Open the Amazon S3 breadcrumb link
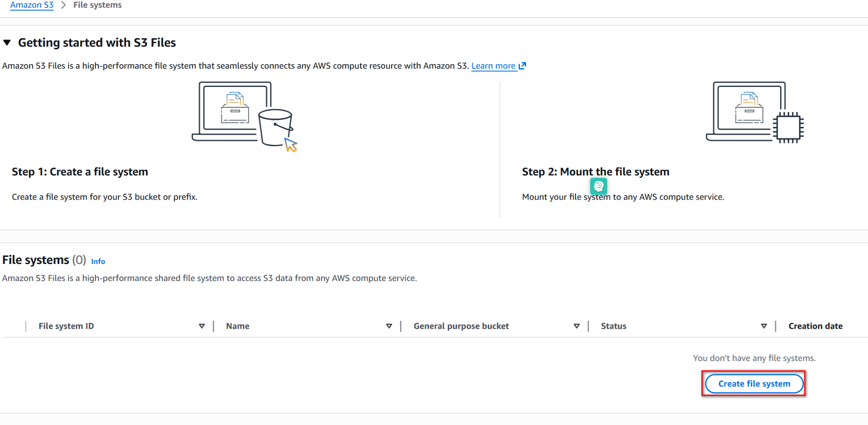Screen dimensions: 868x425 pos(32,5)
